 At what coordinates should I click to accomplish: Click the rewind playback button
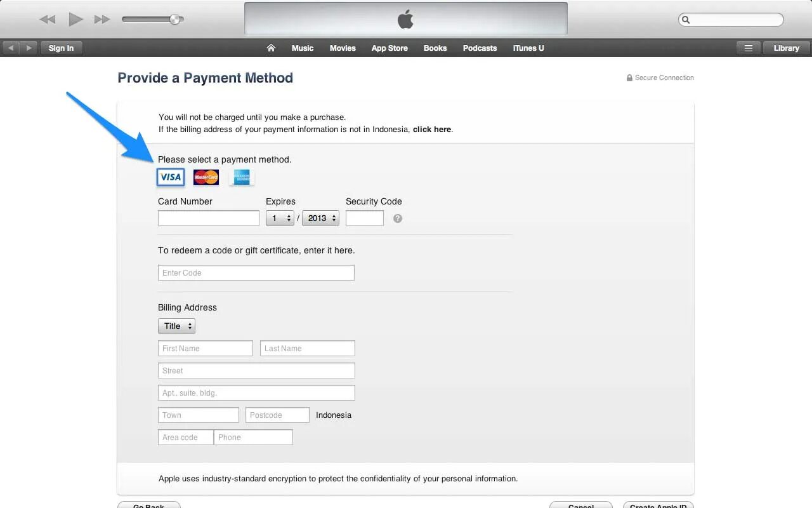pos(48,20)
